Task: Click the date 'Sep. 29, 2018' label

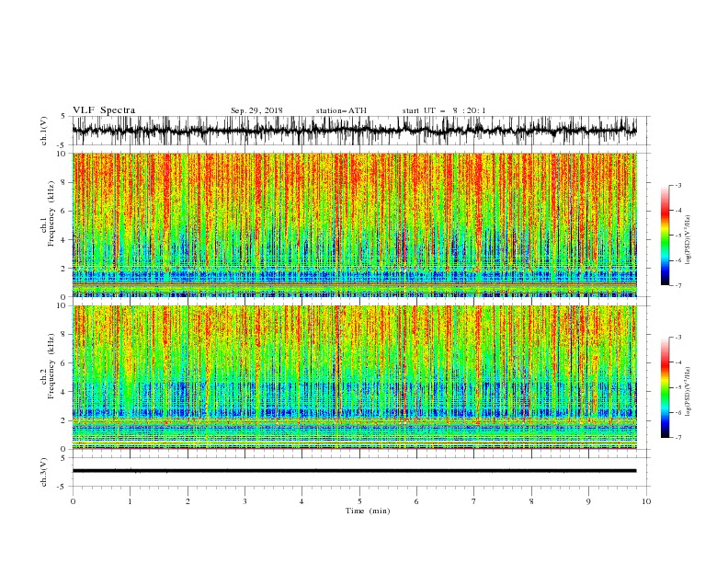Action: tap(256, 110)
